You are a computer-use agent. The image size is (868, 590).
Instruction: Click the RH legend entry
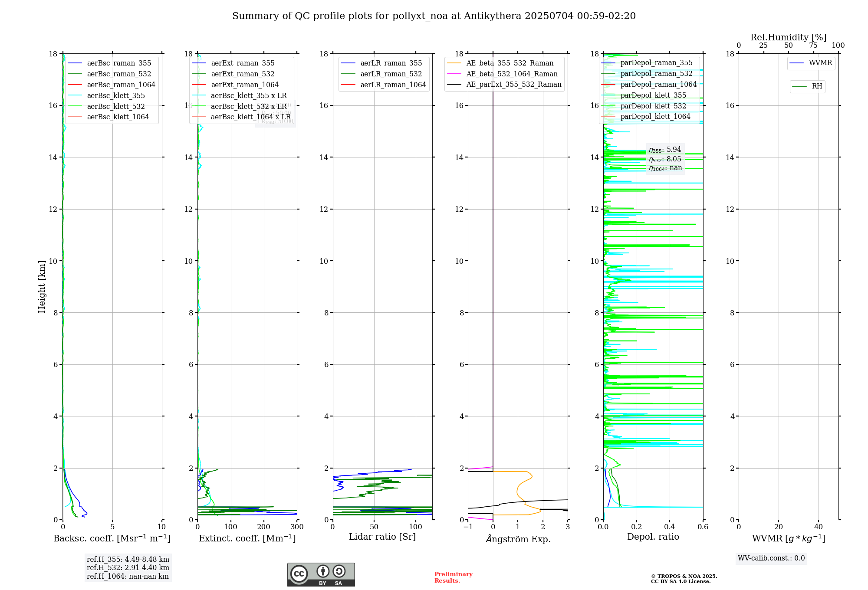pos(807,86)
